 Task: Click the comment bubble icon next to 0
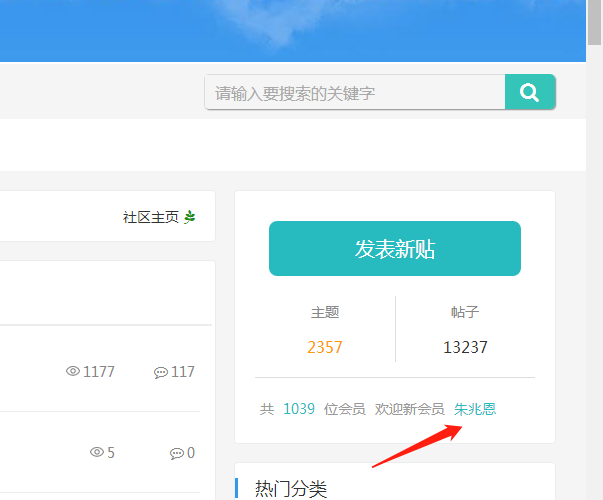click(x=177, y=453)
